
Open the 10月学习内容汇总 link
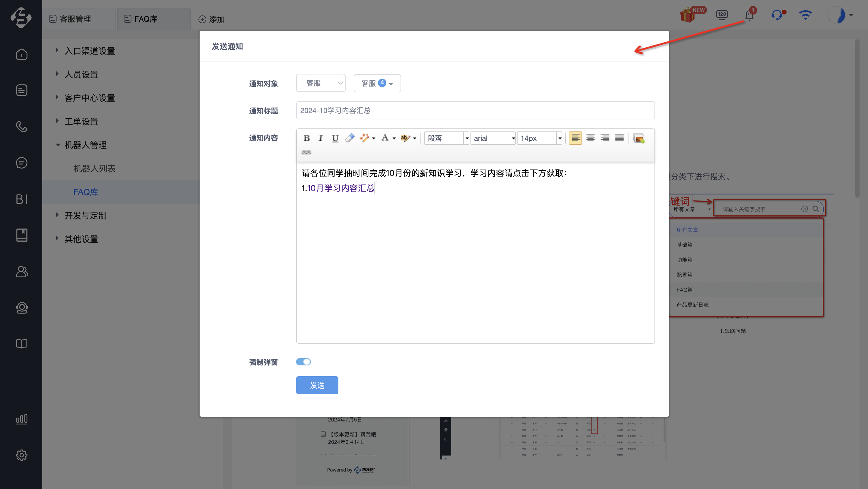coord(341,188)
